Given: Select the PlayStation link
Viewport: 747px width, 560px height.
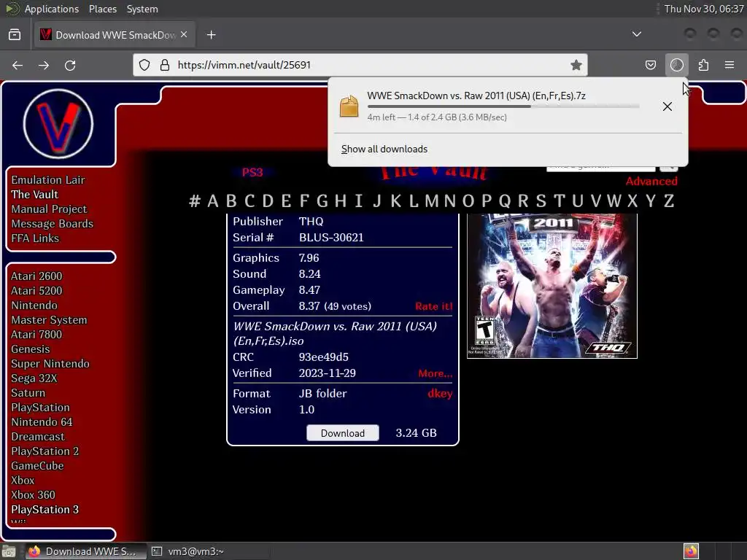Looking at the screenshot, I should [x=40, y=408].
